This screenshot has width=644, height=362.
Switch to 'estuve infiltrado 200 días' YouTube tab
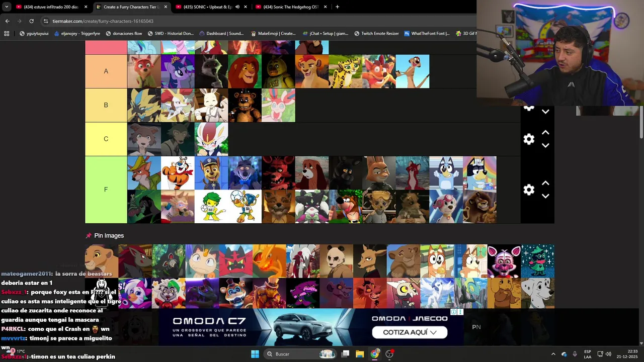[52, 7]
